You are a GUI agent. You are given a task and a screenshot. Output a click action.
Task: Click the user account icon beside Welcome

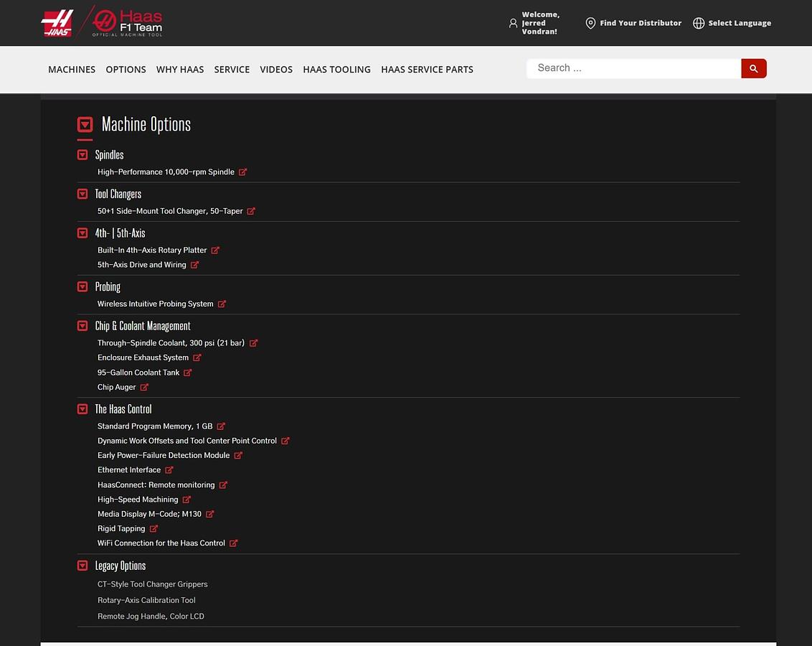click(513, 23)
